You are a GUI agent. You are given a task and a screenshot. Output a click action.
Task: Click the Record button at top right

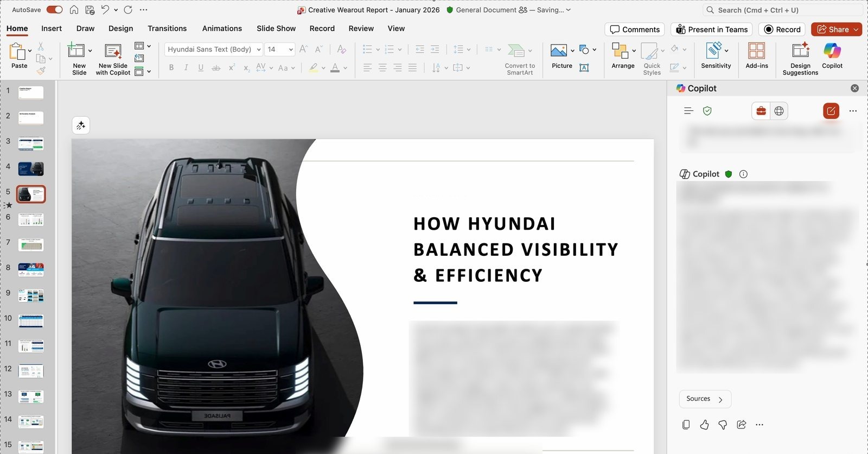pos(782,29)
